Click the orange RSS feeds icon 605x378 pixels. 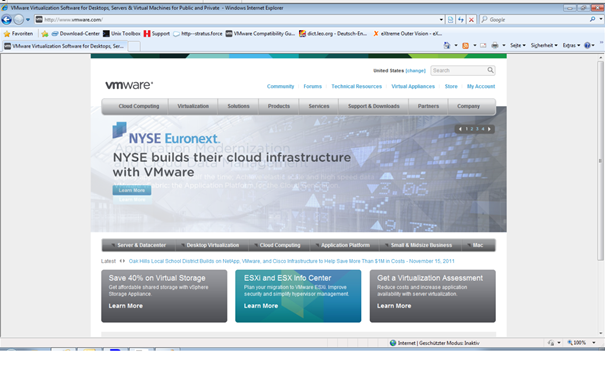[x=466, y=46]
